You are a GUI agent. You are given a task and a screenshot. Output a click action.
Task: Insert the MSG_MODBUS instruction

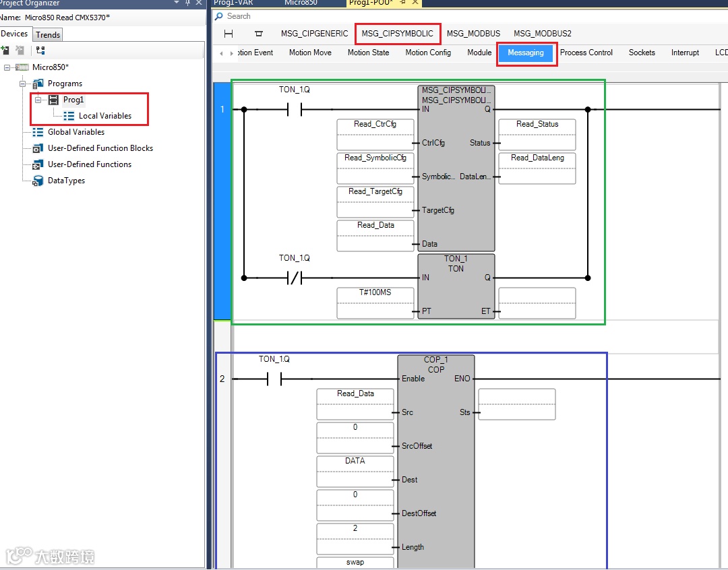pos(473,34)
